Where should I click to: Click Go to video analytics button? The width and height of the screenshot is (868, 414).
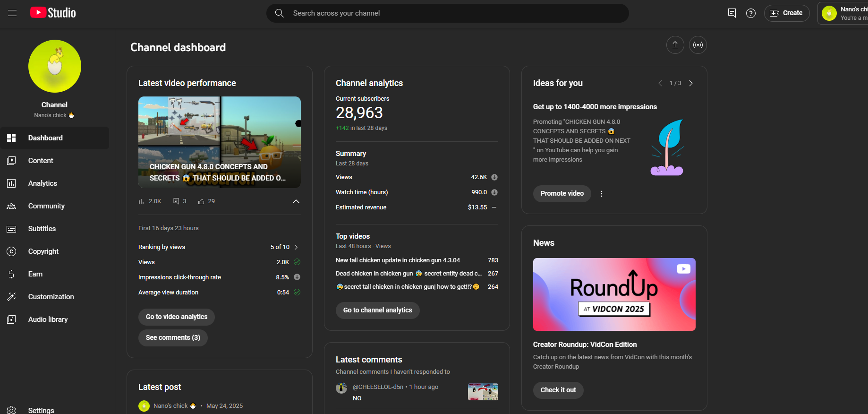[177, 317]
